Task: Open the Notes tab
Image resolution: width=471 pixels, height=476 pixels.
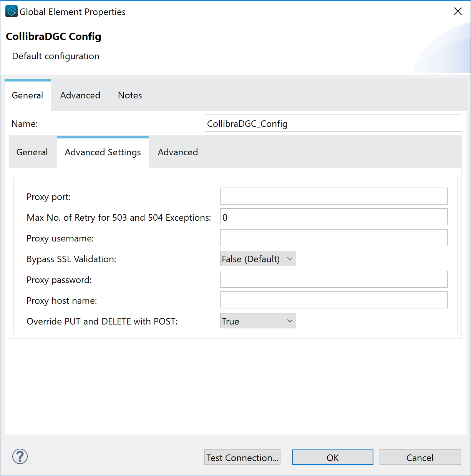Action: (x=130, y=95)
